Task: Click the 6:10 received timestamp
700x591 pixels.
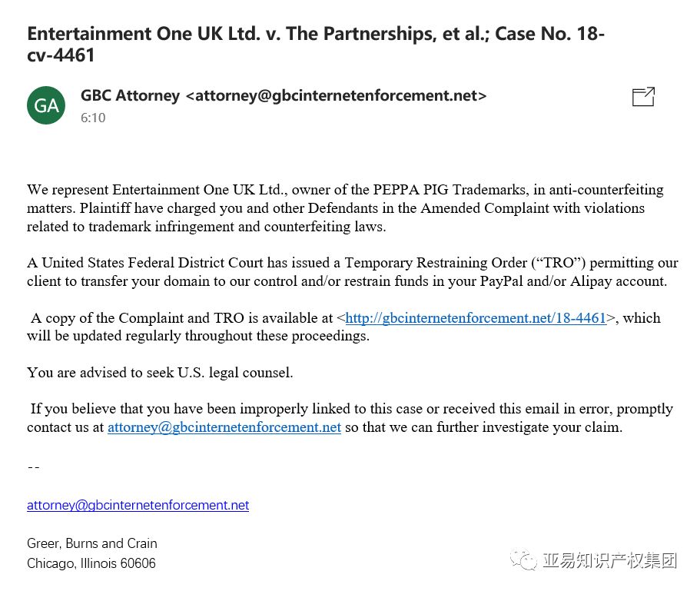Action: coord(93,118)
